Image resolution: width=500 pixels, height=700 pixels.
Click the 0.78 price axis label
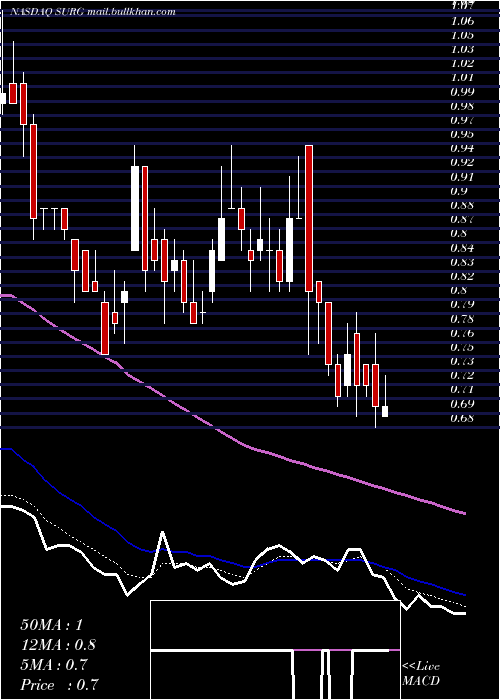click(464, 319)
